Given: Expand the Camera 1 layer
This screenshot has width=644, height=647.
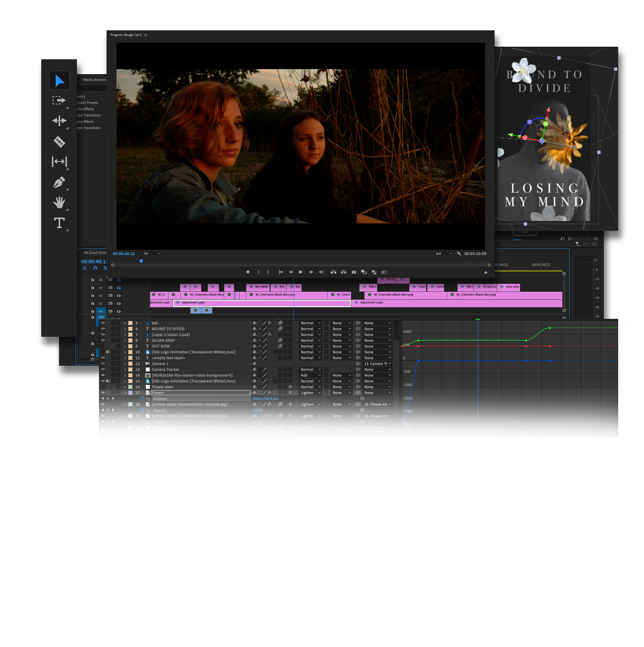Looking at the screenshot, I should tap(125, 364).
